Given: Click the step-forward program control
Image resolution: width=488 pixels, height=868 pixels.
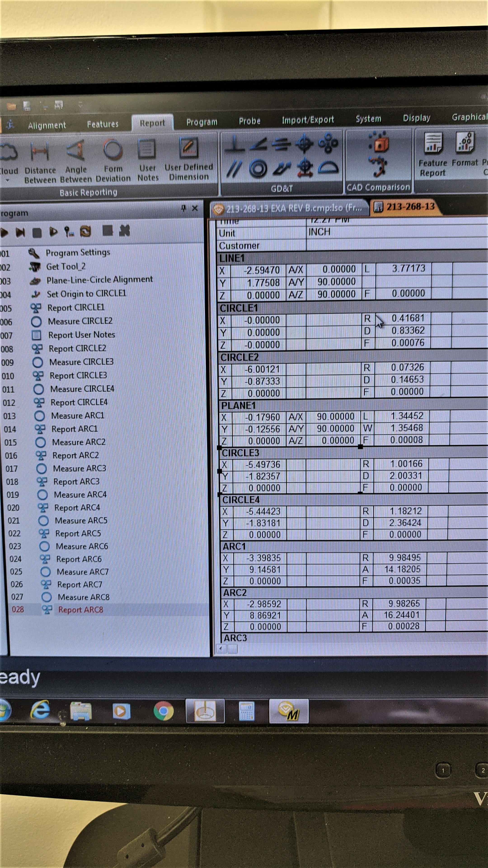Looking at the screenshot, I should [20, 233].
